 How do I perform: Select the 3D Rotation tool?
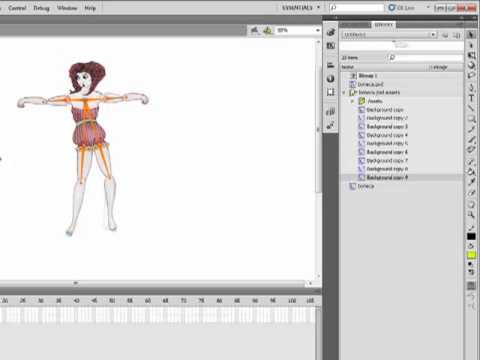coord(471,65)
